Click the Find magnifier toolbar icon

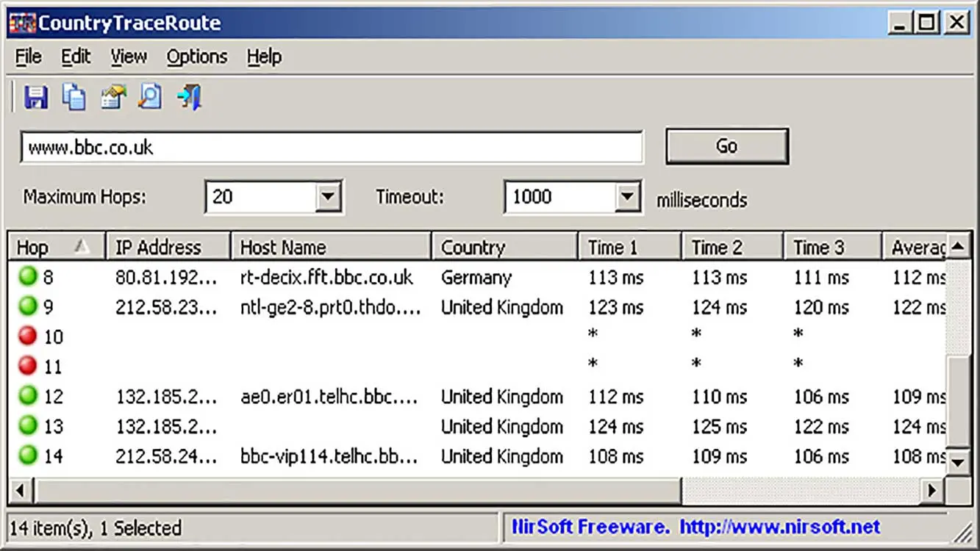tap(151, 97)
